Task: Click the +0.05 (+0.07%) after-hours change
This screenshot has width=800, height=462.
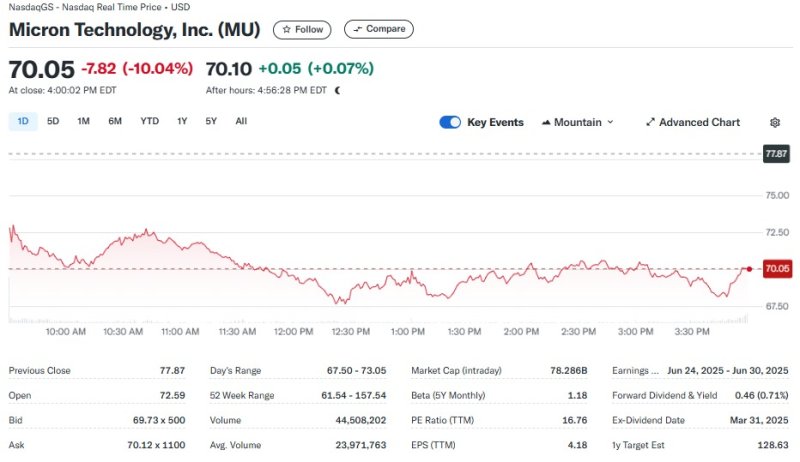Action: pyautogui.click(x=316, y=68)
